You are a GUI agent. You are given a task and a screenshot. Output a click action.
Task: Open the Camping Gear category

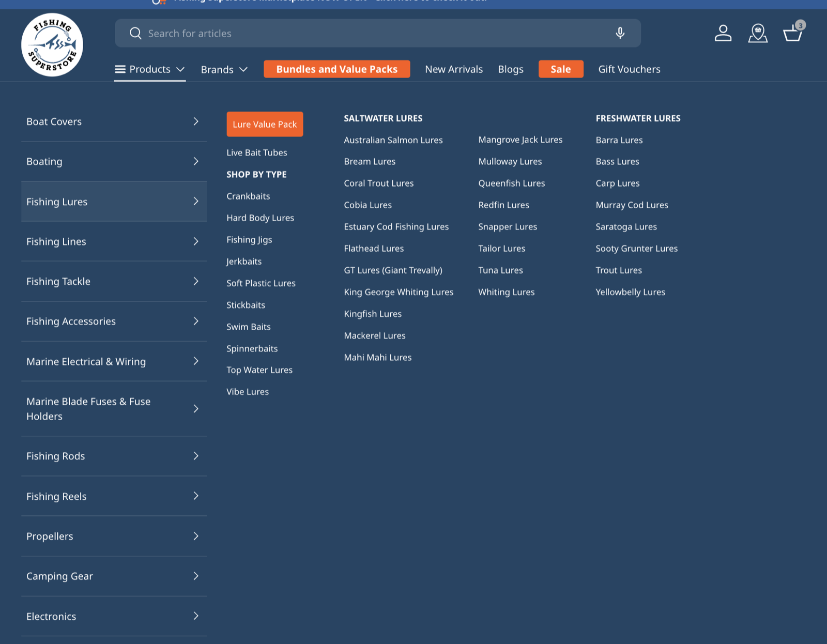point(114,576)
